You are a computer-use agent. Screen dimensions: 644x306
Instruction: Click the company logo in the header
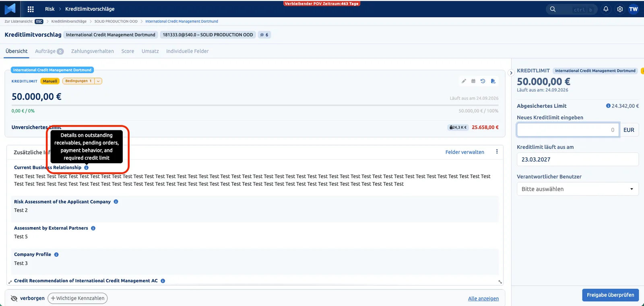tap(10, 8)
